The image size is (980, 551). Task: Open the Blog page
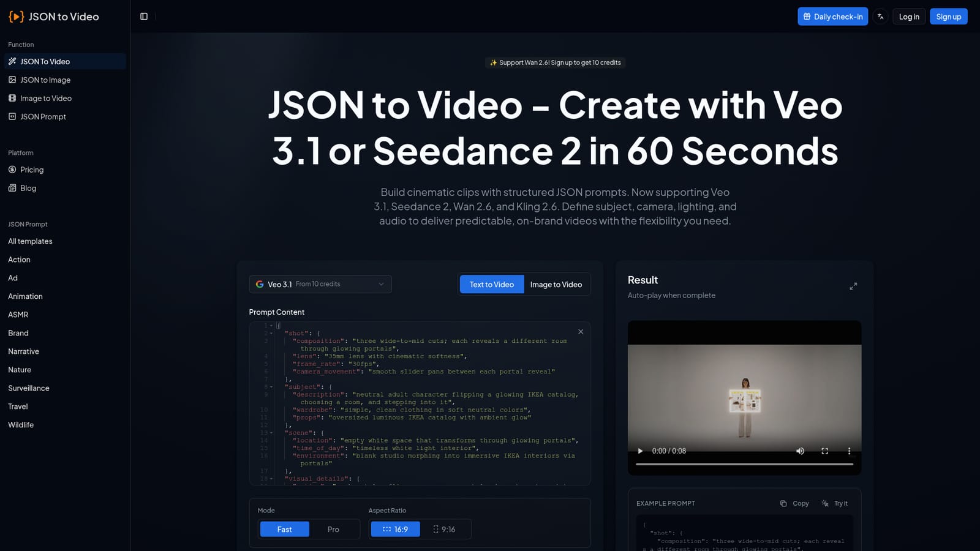click(65, 188)
